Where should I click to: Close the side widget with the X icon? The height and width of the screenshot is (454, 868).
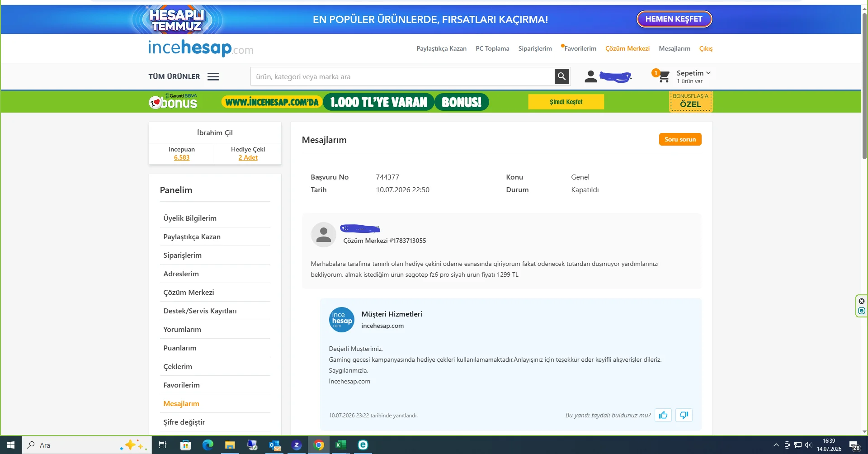[x=862, y=301]
